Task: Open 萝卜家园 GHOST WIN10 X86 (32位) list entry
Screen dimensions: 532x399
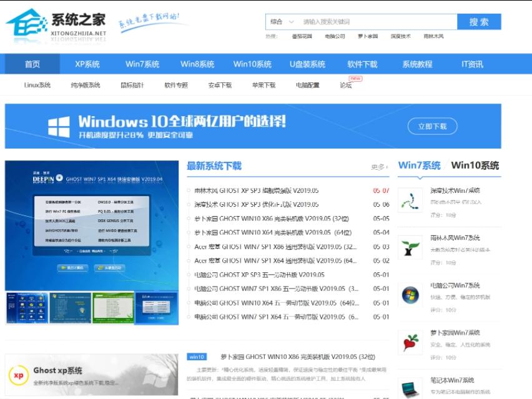Action: coord(272,219)
